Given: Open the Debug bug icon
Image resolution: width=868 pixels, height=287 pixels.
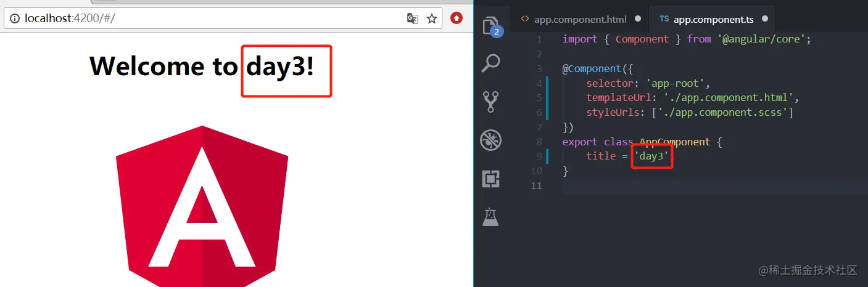Looking at the screenshot, I should pos(491,140).
